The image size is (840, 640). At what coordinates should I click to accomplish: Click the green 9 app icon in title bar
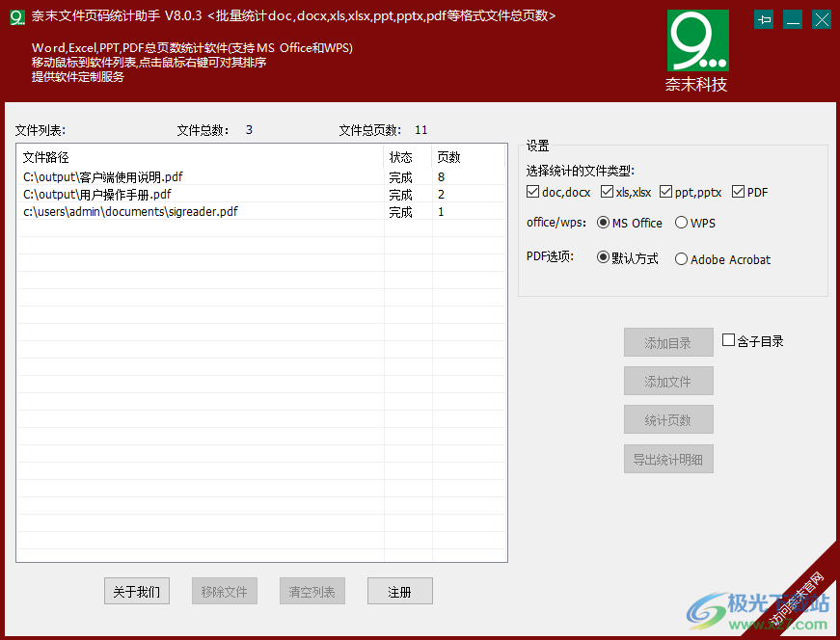tap(17, 17)
